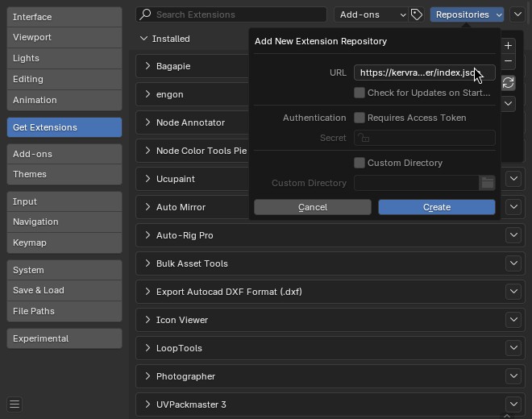Switch to Interface preferences tab
Screen dimensions: 532x419
pos(64,17)
